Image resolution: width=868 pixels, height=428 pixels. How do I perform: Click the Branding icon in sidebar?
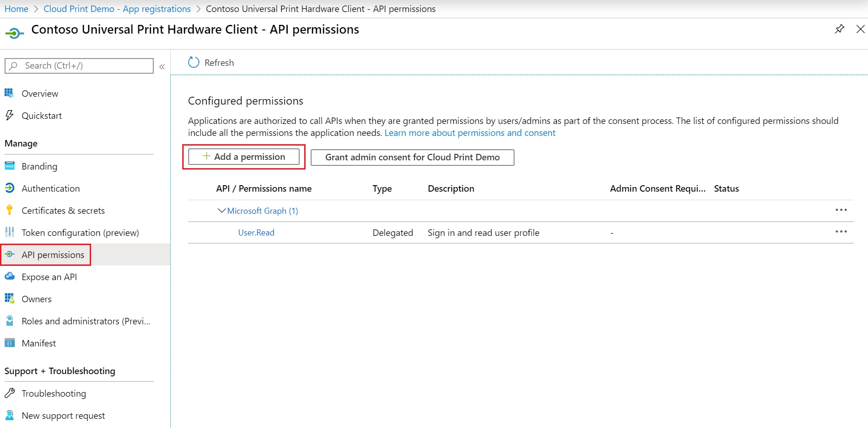pyautogui.click(x=10, y=166)
